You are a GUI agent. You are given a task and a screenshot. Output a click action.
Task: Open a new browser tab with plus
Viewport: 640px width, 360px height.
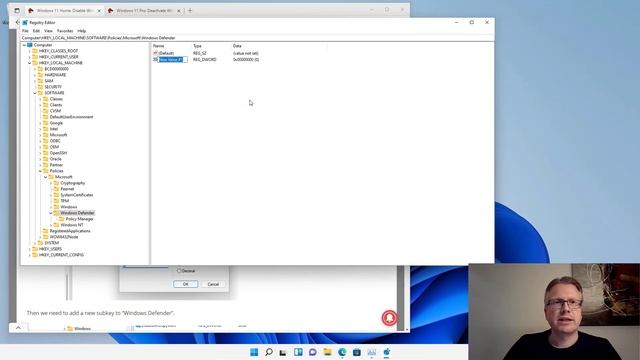tap(190, 11)
